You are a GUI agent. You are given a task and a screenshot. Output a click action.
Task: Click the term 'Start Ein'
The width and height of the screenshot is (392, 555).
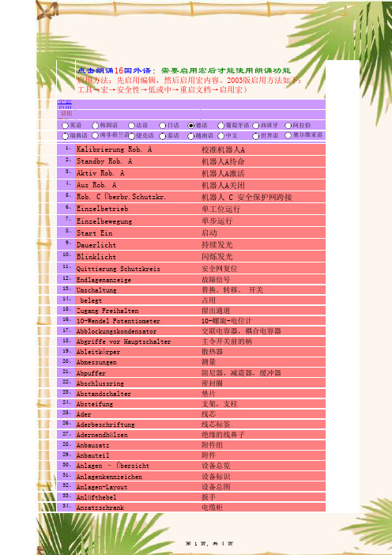[95, 233]
